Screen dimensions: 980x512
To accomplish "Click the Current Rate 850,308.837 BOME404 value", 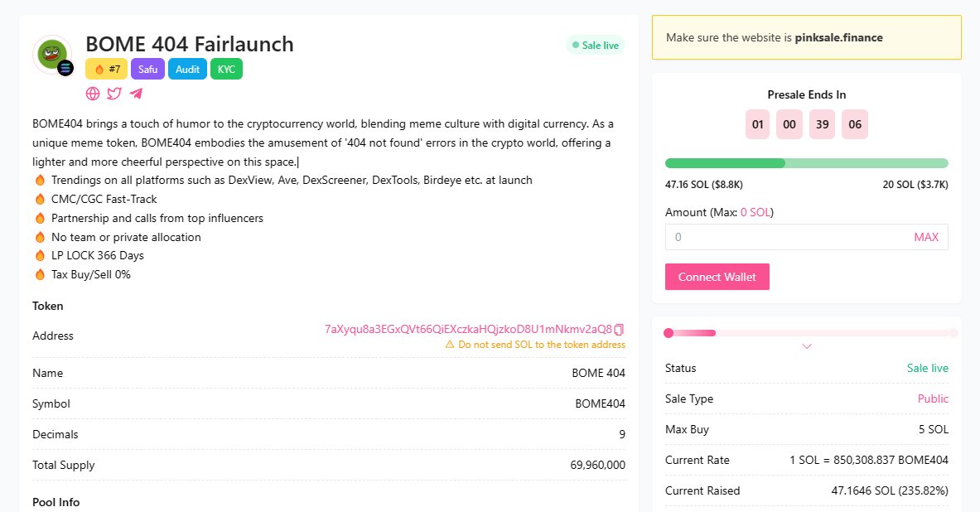I will coord(869,460).
